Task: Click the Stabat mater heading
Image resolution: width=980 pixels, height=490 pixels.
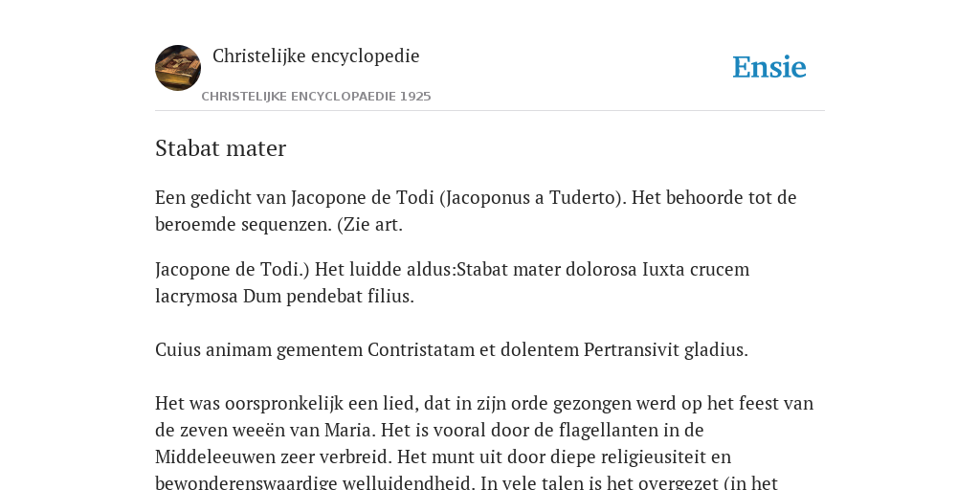Action: [221, 148]
